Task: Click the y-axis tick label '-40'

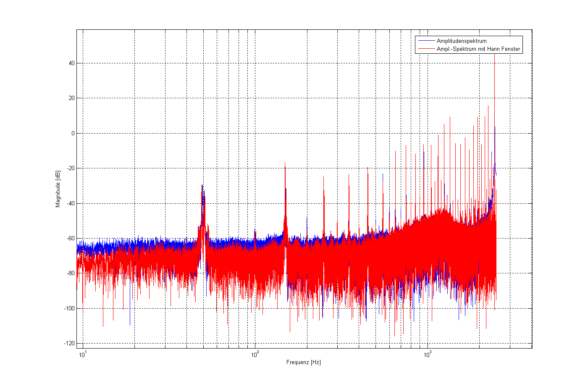Action: (x=71, y=203)
